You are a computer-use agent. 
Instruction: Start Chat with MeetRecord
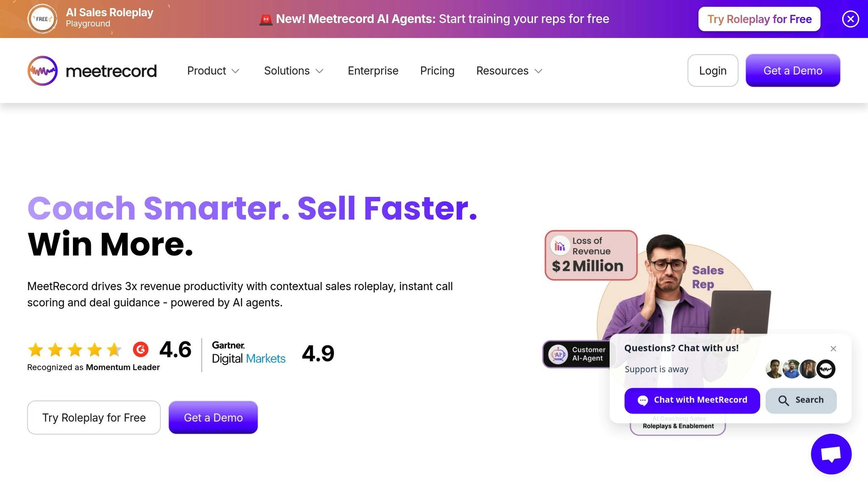(692, 400)
